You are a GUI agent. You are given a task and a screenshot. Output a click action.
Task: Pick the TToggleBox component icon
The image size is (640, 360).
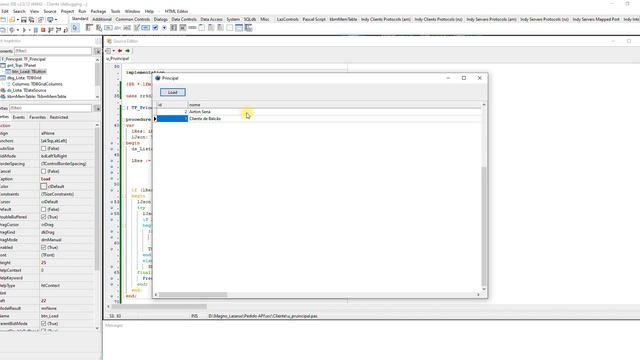coord(146,28)
